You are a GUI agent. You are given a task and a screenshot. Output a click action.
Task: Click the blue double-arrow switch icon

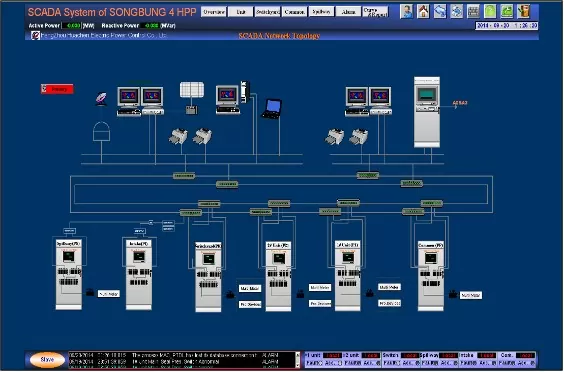tap(440, 12)
